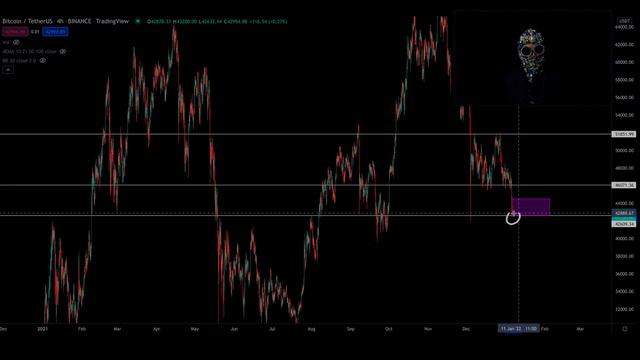Click the 36000.00 price scale label
The width and height of the screenshot is (640, 360).
pos(624,274)
